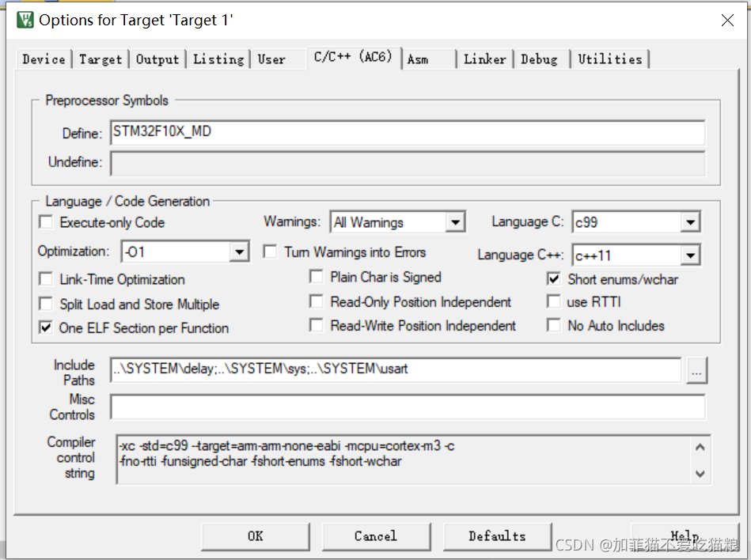Switch to the Utilities tab
This screenshot has width=751, height=560.
pyautogui.click(x=609, y=59)
